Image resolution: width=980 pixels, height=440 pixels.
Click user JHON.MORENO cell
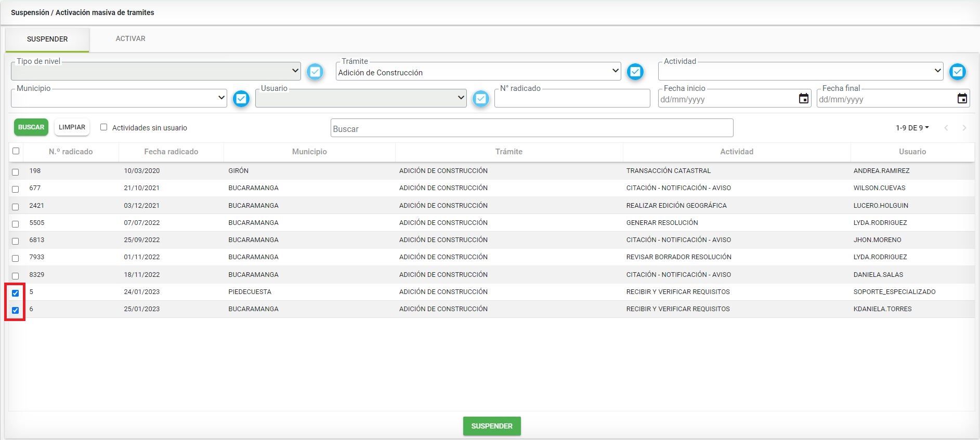[x=878, y=240]
